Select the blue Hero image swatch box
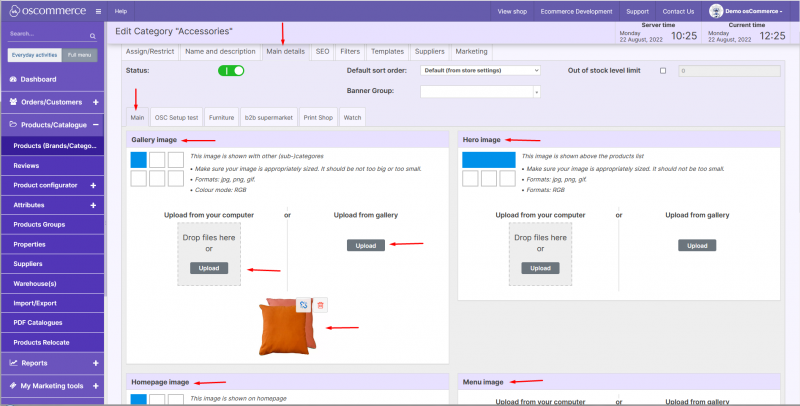The image size is (800, 406). [x=489, y=159]
